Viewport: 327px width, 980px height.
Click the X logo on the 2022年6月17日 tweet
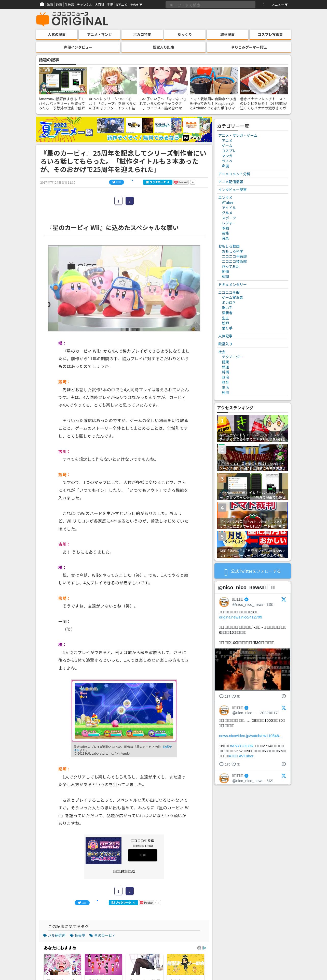[x=284, y=708]
